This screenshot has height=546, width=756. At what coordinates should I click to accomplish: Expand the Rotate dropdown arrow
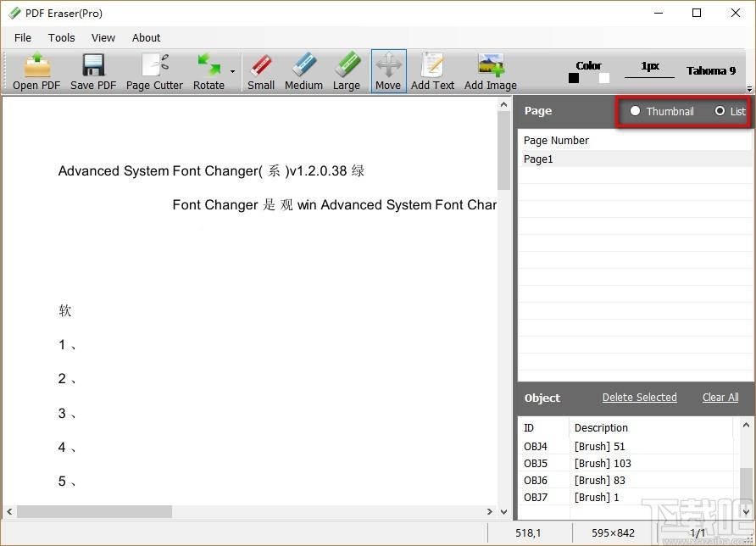[232, 71]
